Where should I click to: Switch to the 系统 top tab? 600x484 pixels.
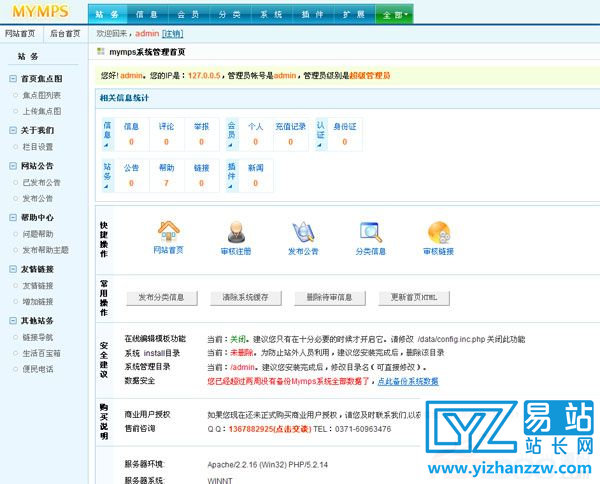tap(271, 15)
